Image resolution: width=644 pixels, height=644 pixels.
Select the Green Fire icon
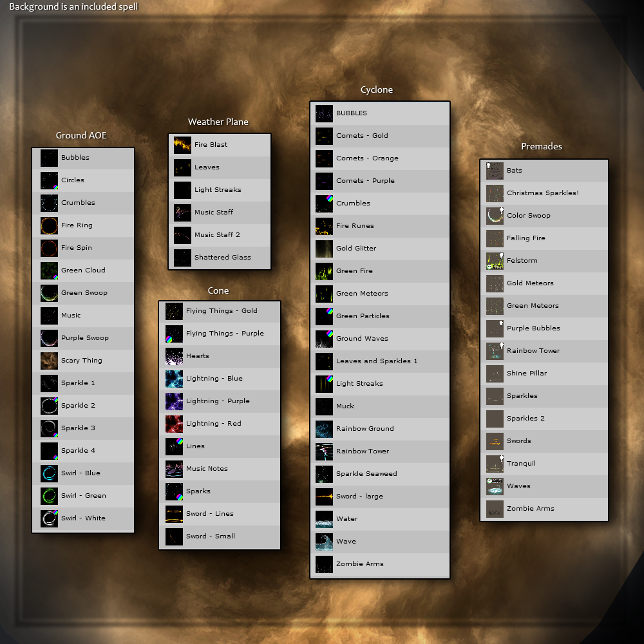(x=324, y=272)
